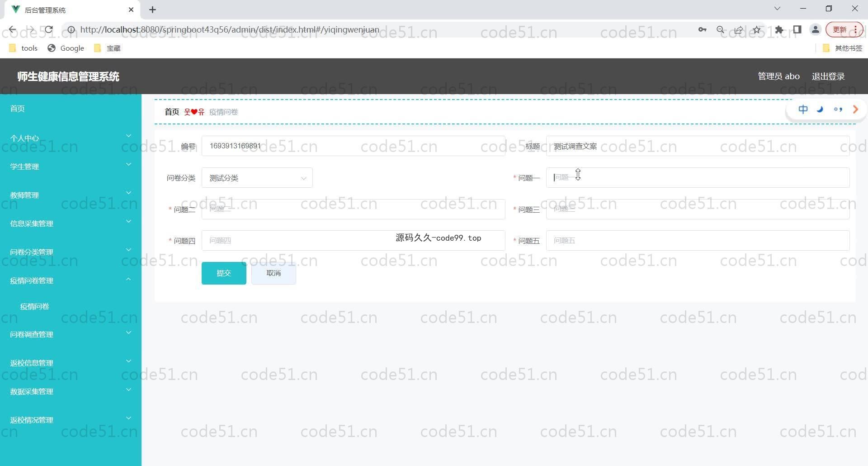Click the 编号 input field
The image size is (868, 466).
(354, 146)
